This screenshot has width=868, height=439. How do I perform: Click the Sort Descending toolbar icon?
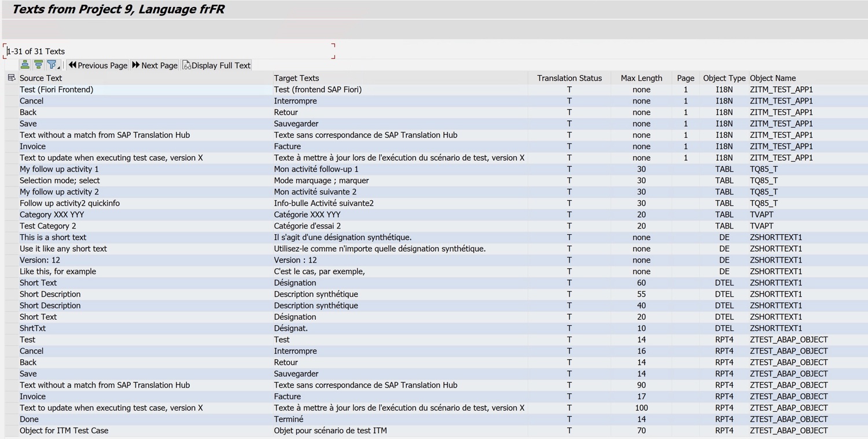click(x=38, y=65)
